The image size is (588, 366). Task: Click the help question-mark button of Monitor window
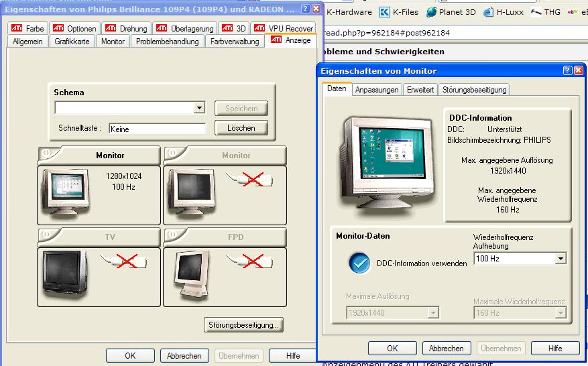point(567,70)
